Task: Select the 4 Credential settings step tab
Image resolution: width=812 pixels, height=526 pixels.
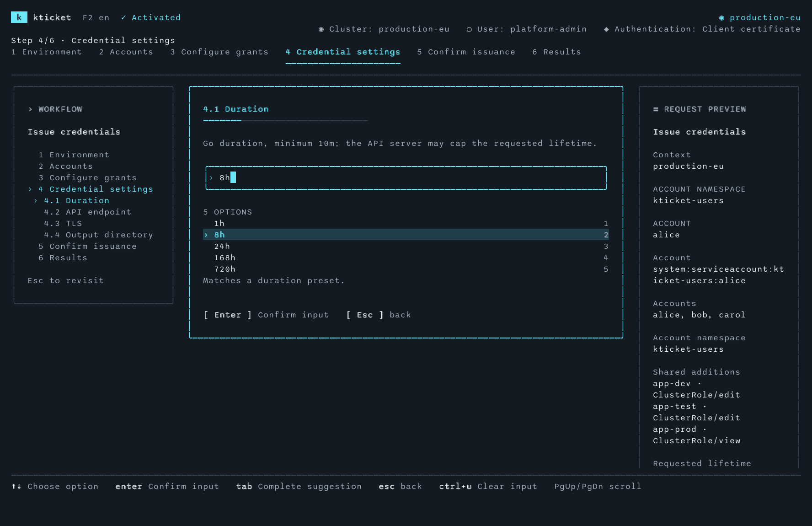Action: pyautogui.click(x=343, y=52)
